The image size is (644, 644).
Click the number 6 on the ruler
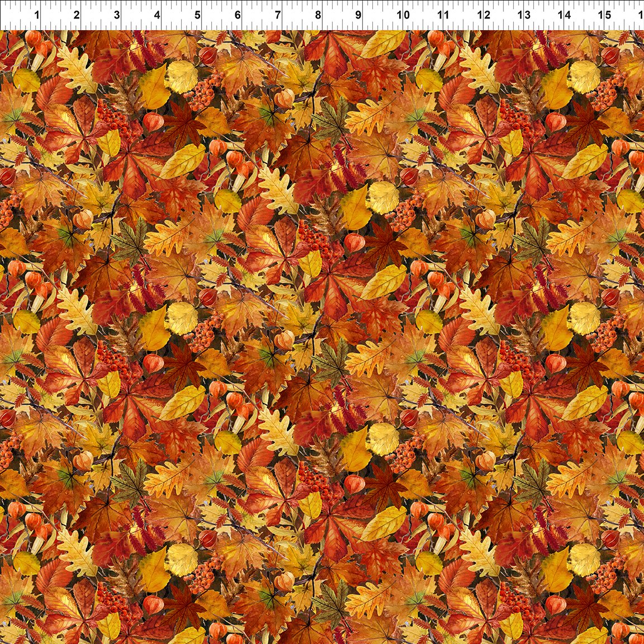click(x=236, y=13)
